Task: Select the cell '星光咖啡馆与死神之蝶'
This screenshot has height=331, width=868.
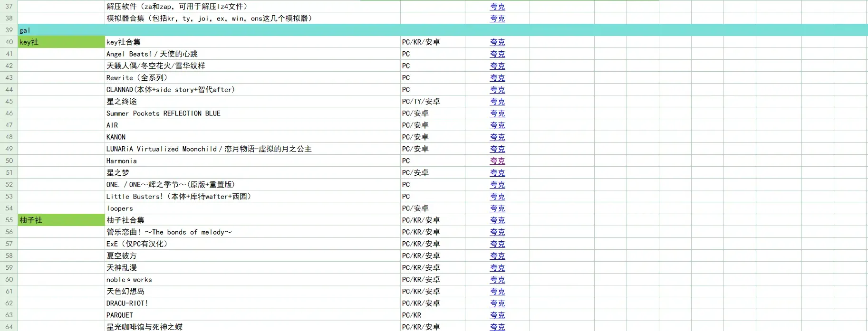Action: (252, 326)
